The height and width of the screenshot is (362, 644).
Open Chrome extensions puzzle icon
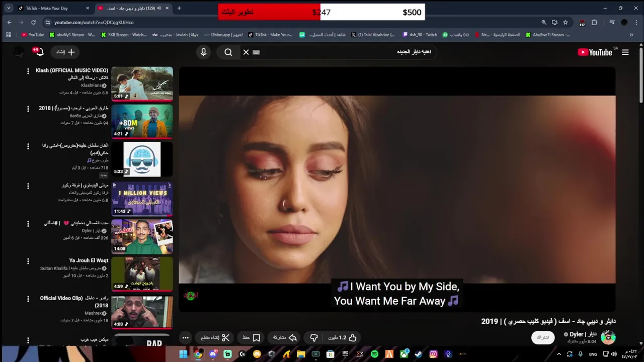(594, 23)
